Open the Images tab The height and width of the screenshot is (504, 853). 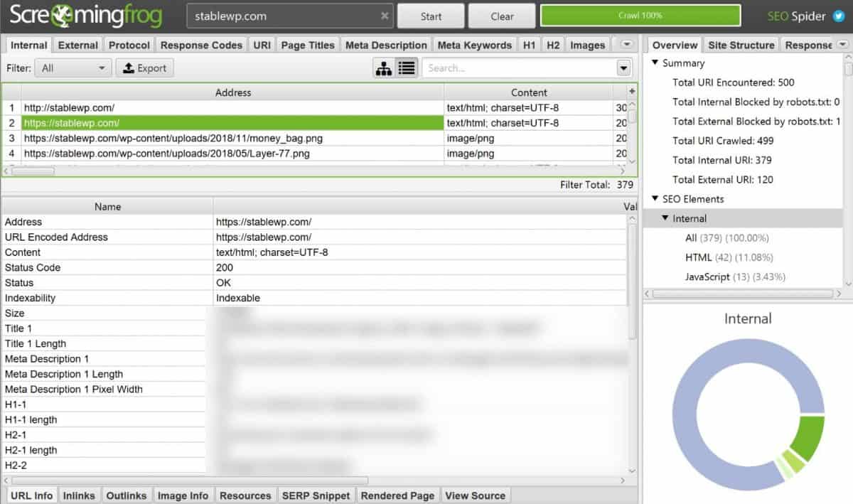coord(588,45)
